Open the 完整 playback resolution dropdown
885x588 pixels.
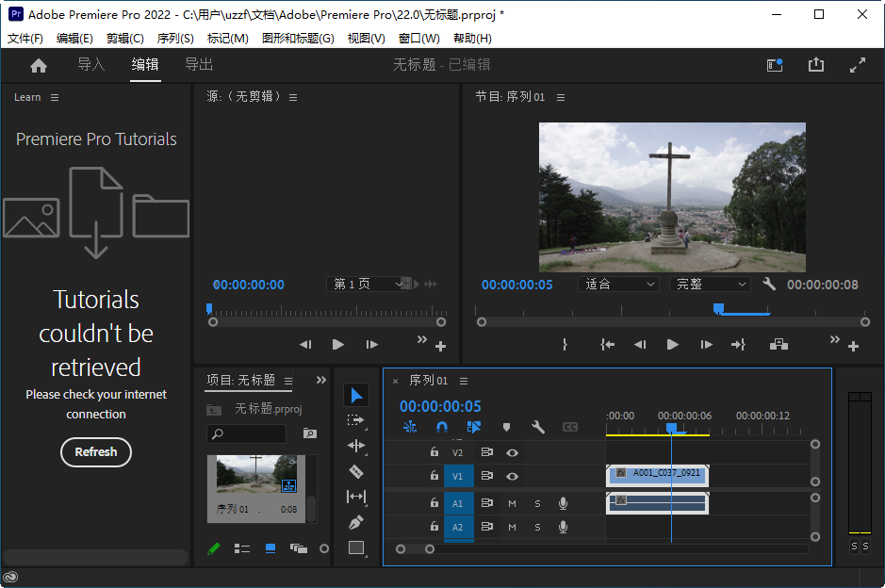click(x=710, y=284)
